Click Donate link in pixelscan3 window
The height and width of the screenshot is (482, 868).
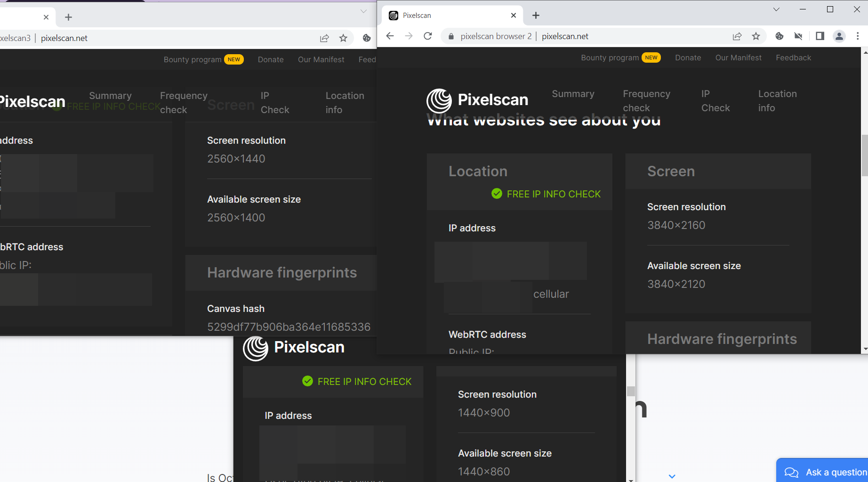(x=271, y=59)
